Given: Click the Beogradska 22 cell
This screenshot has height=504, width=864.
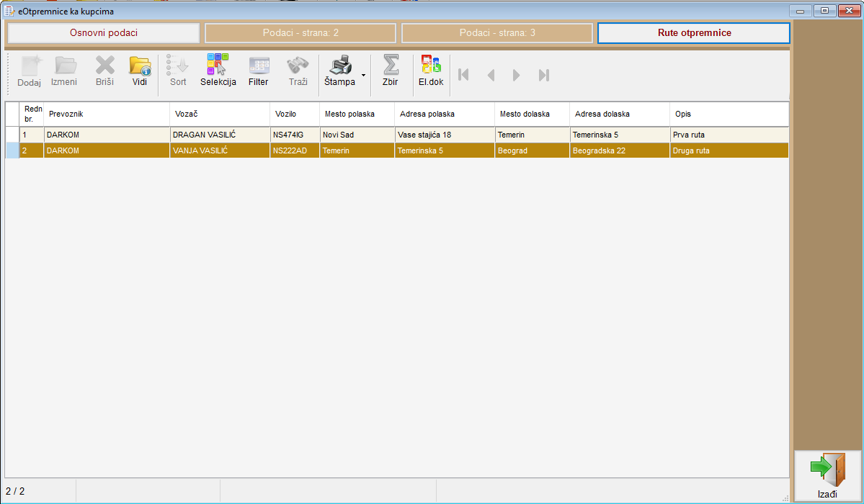Looking at the screenshot, I should [619, 150].
